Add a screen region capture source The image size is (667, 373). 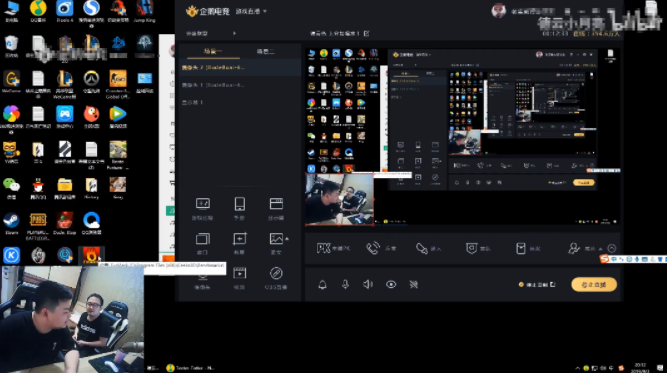(239, 243)
